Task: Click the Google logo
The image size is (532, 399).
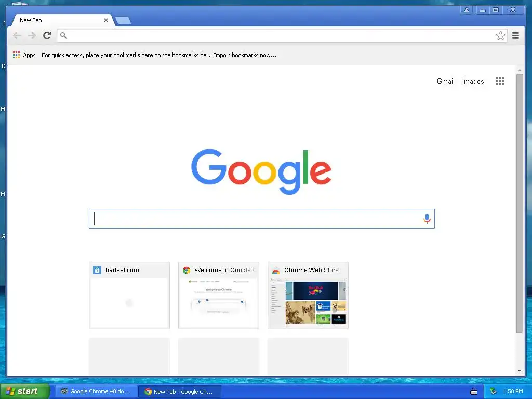Action: tap(261, 171)
